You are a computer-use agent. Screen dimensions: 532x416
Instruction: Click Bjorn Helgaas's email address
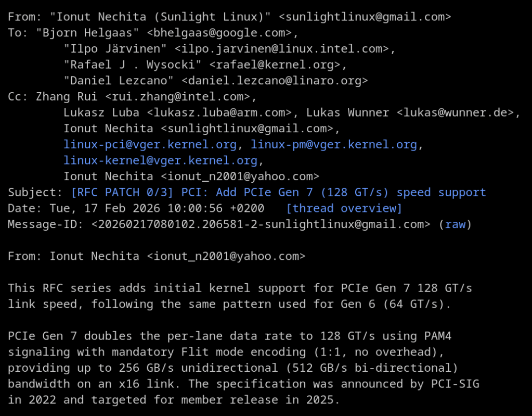point(219,33)
